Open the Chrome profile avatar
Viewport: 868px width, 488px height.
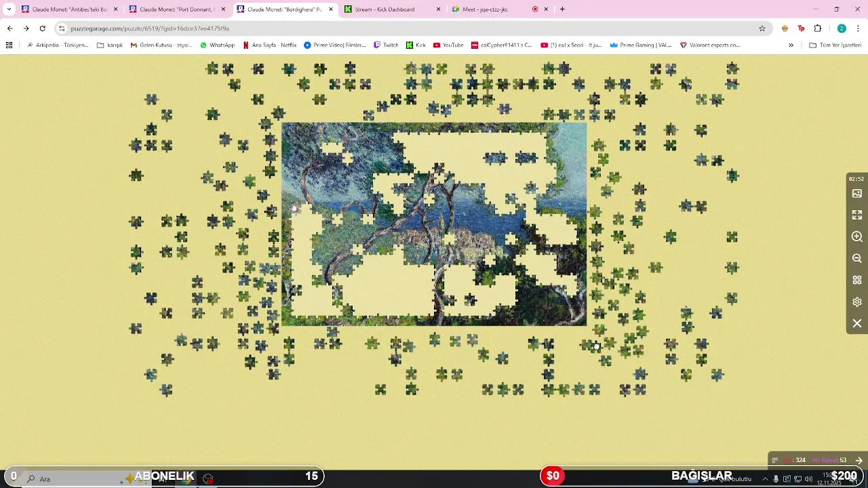pos(842,28)
